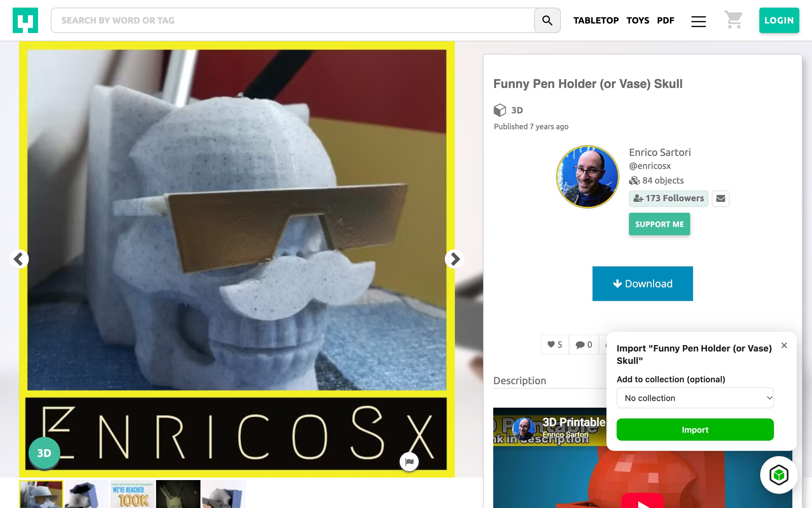Click the Enrico Sartori name link

tap(660, 152)
